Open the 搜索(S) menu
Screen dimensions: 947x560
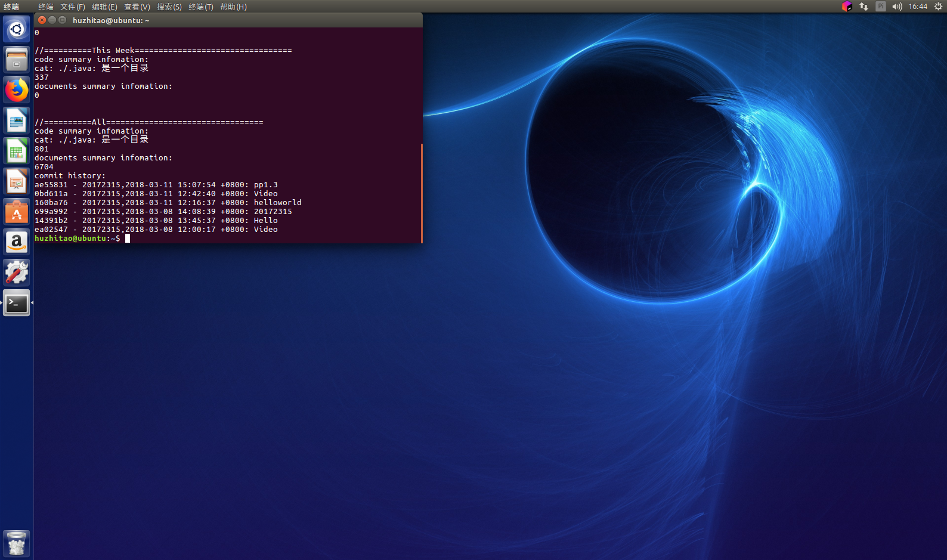click(169, 7)
